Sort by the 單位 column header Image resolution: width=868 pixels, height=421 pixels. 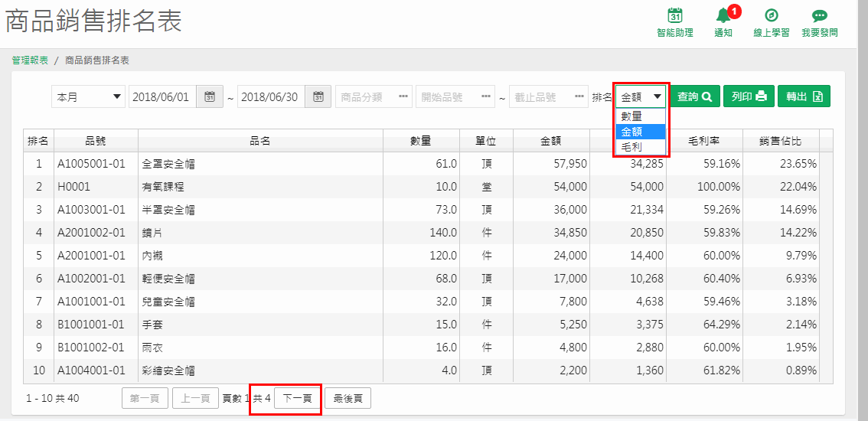486,141
